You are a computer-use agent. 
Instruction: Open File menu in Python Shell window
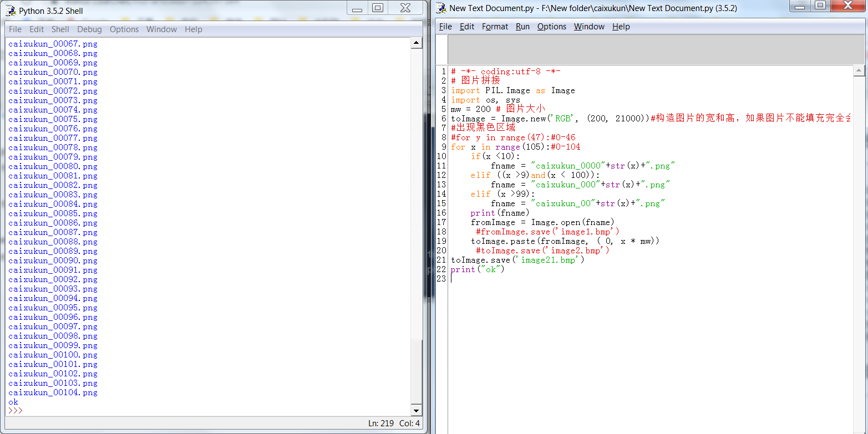click(16, 29)
